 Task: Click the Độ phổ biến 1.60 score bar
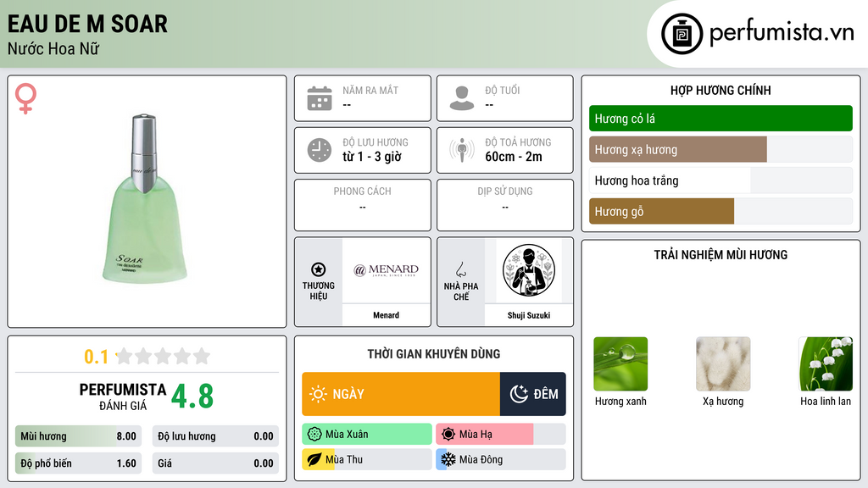tap(78, 463)
